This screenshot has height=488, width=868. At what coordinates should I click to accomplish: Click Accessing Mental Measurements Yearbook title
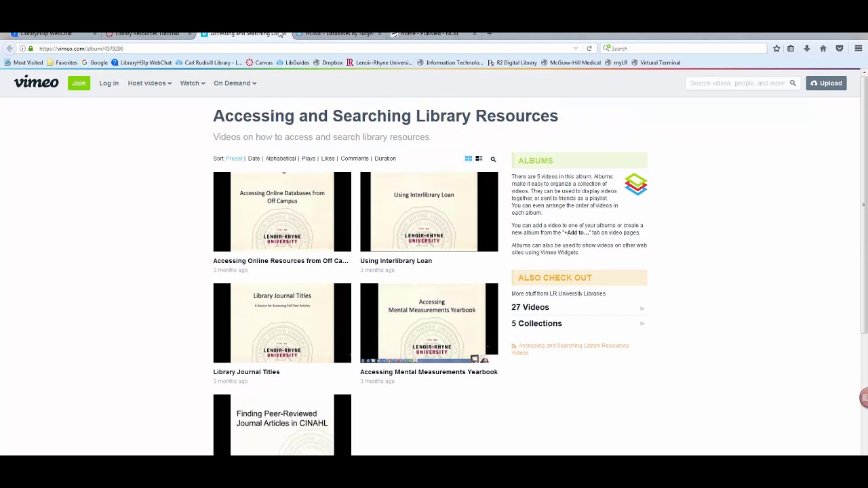429,372
